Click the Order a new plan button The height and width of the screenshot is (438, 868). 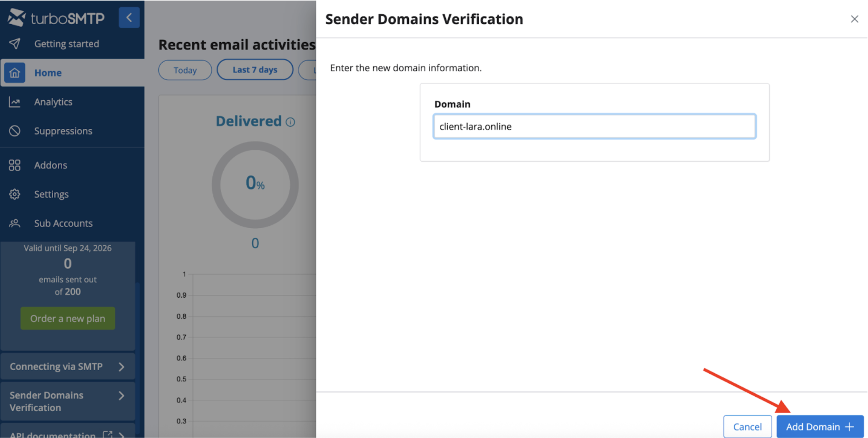point(68,318)
